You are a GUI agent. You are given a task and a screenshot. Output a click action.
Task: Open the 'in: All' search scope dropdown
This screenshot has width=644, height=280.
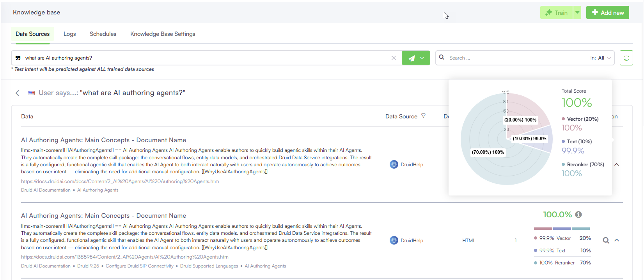[x=601, y=58]
